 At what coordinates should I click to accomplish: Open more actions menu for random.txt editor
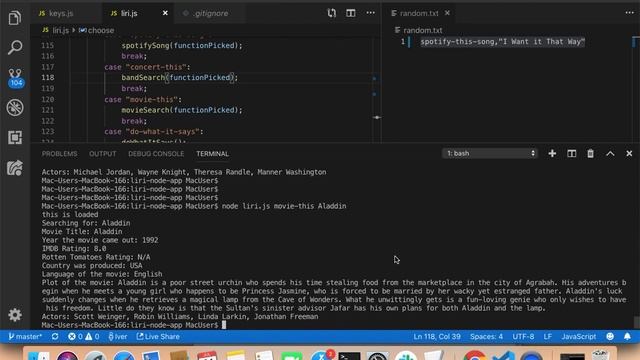pyautogui.click(x=629, y=13)
